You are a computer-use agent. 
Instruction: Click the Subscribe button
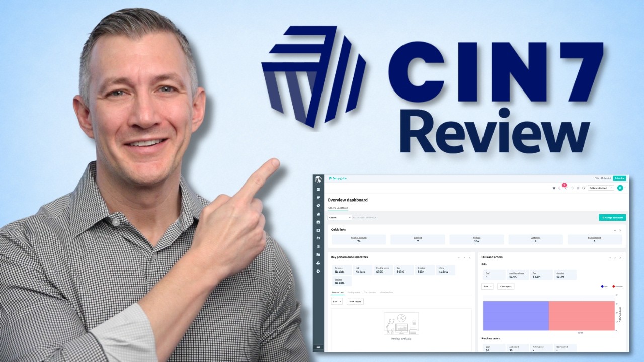[x=619, y=178]
